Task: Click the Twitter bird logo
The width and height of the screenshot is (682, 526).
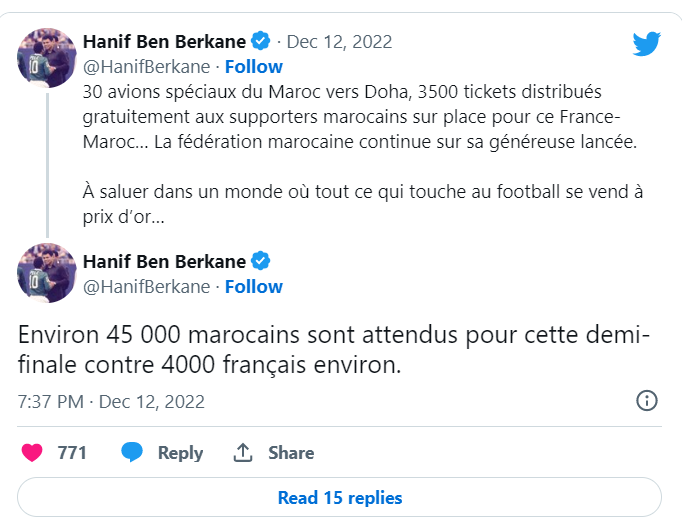Action: click(x=647, y=43)
